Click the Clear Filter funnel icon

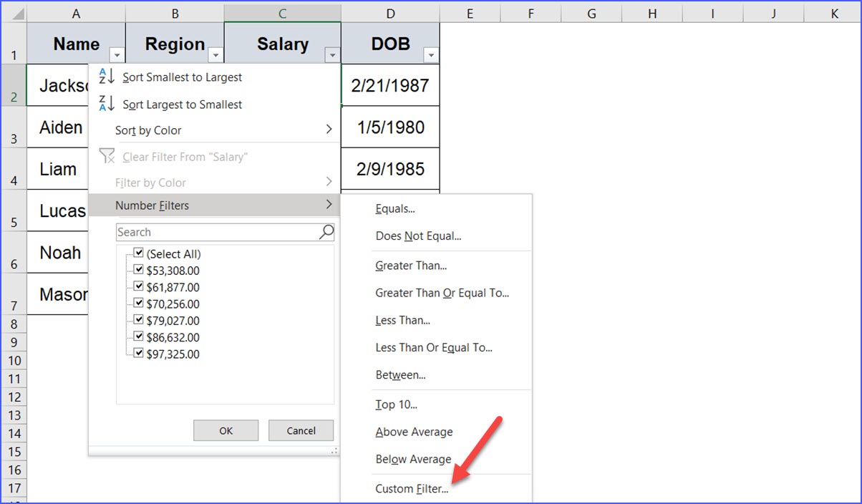coord(107,156)
